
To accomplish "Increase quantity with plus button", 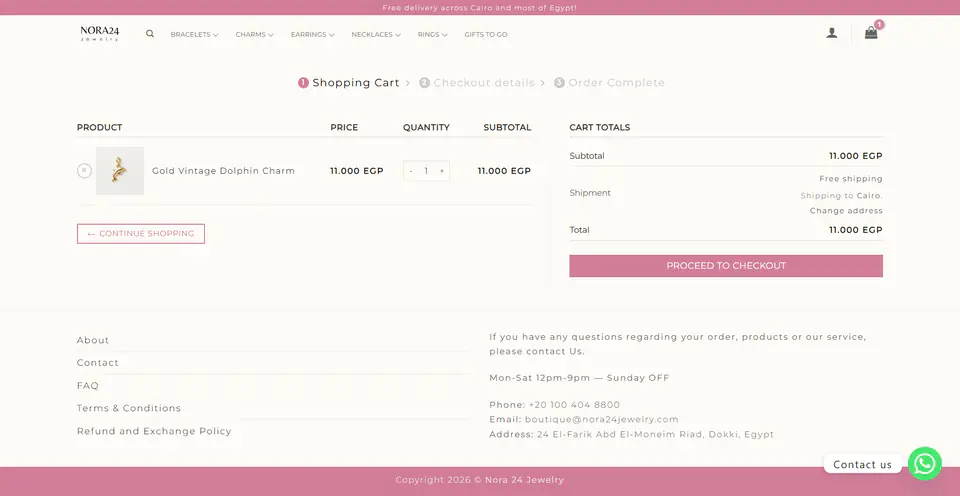I will pyautogui.click(x=442, y=171).
